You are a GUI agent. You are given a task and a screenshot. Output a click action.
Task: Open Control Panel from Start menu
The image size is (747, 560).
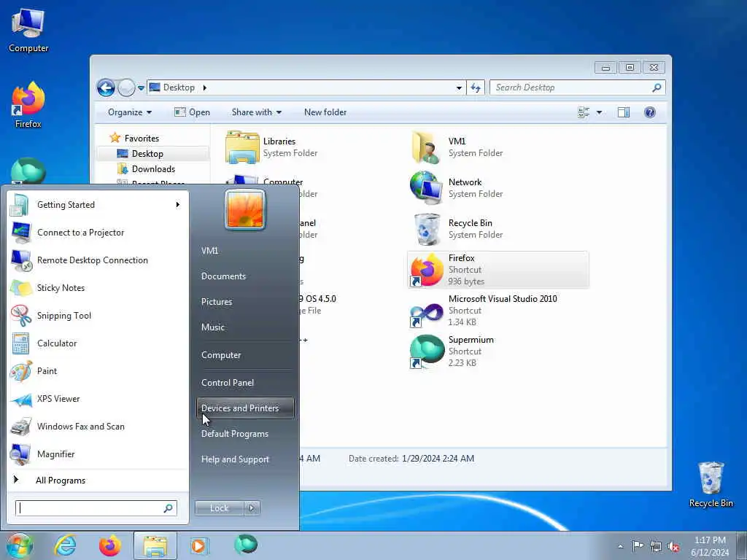click(x=245, y=383)
